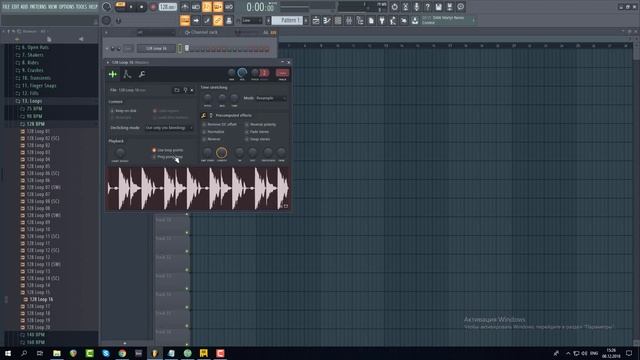Toggle the Fade stereo option

[257, 132]
